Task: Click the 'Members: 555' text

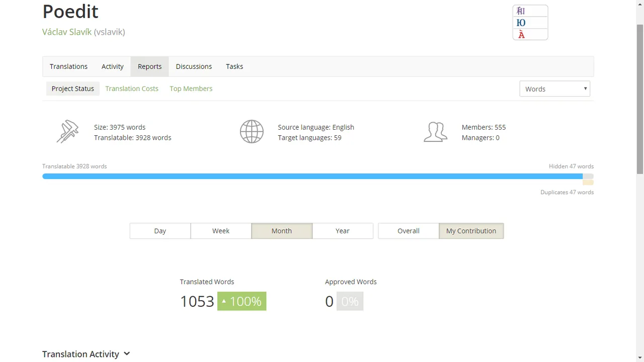Action: click(484, 127)
